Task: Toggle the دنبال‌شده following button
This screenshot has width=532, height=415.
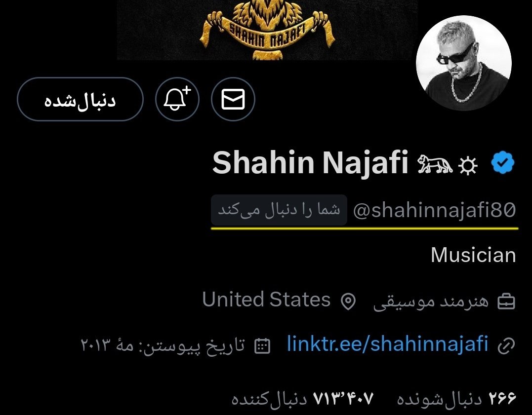Action: 80,99
